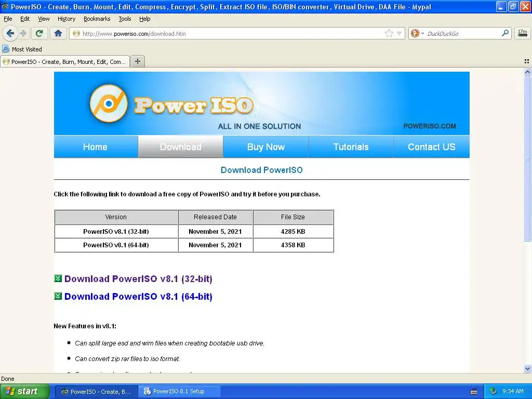
Task: Click the search magnifier icon
Action: (505, 33)
